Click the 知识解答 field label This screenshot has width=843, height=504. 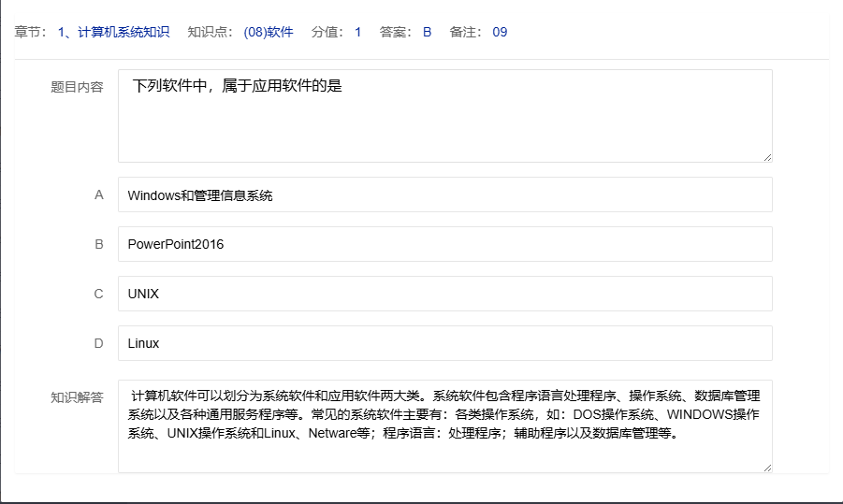77,396
